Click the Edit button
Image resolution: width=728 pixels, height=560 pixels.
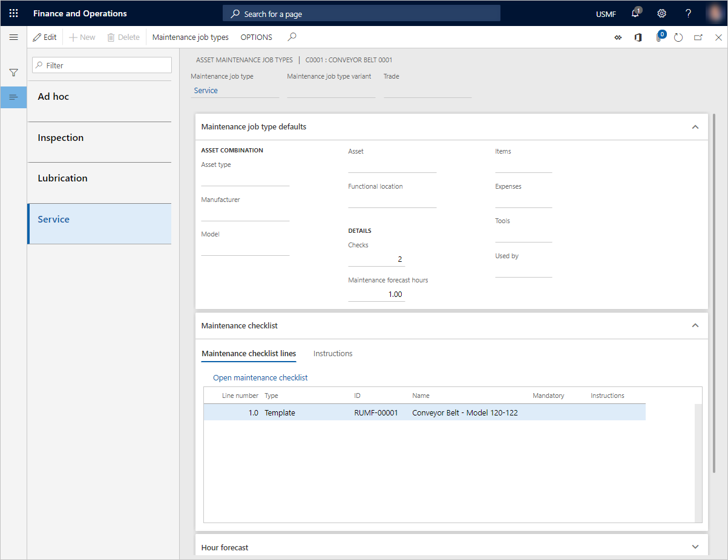point(45,37)
